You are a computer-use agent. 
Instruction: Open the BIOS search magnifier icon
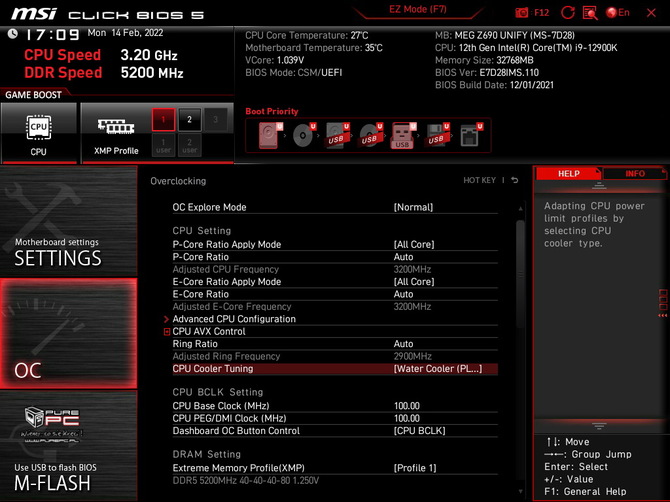pyautogui.click(x=590, y=13)
